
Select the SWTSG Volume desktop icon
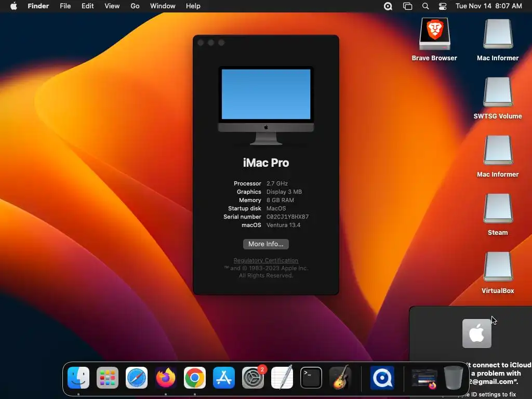498,92
